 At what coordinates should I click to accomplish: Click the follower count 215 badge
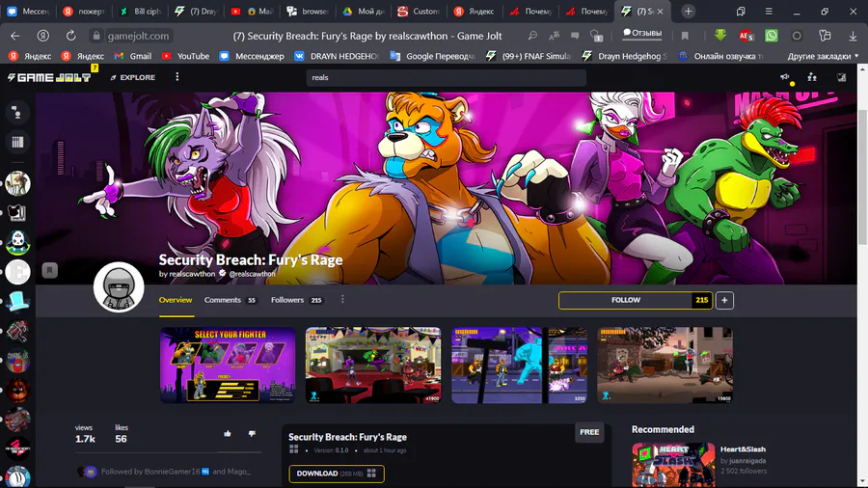click(x=702, y=300)
